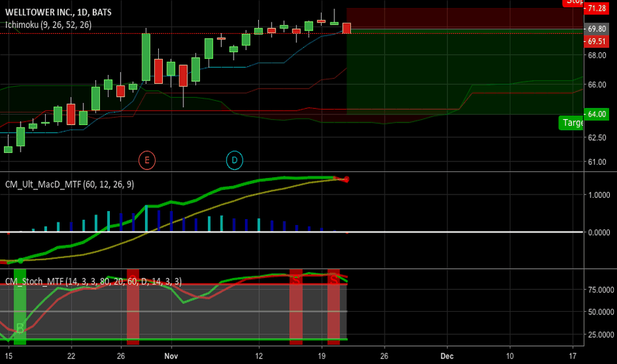This screenshot has height=364, width=617.
Task: Click the last red candlestick
Action: (347, 28)
